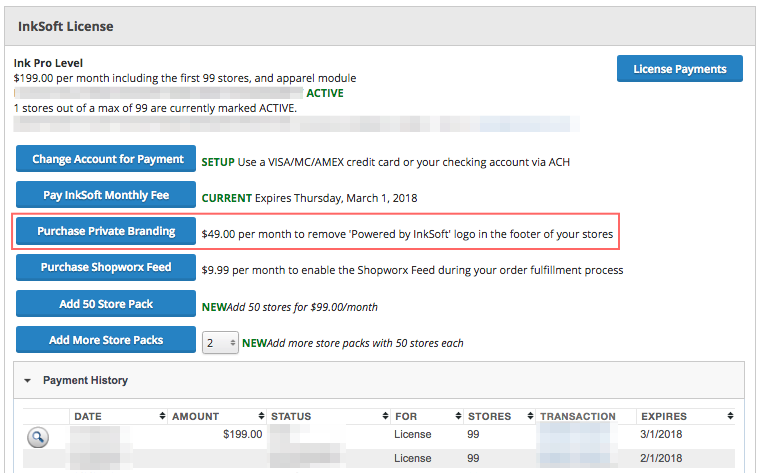Click Change Account for Payment button
This screenshot has width=766, height=473.
click(x=108, y=159)
